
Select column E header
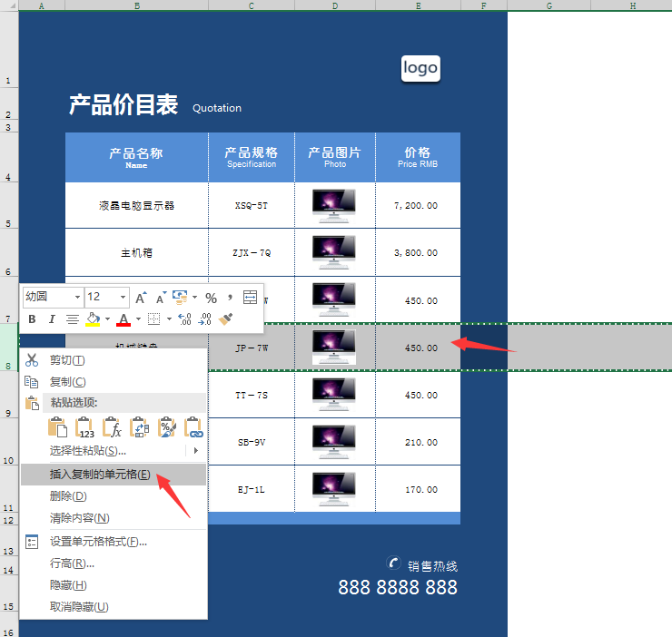(419, 5)
